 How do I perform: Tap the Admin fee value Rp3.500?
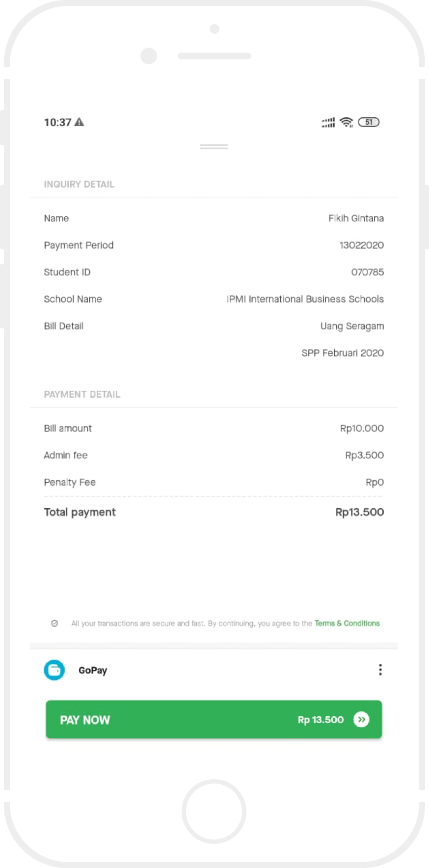click(364, 455)
